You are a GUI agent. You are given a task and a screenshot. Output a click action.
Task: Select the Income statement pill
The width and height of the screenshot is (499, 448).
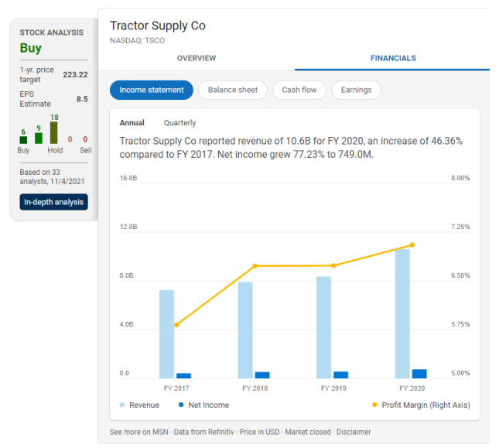[151, 90]
